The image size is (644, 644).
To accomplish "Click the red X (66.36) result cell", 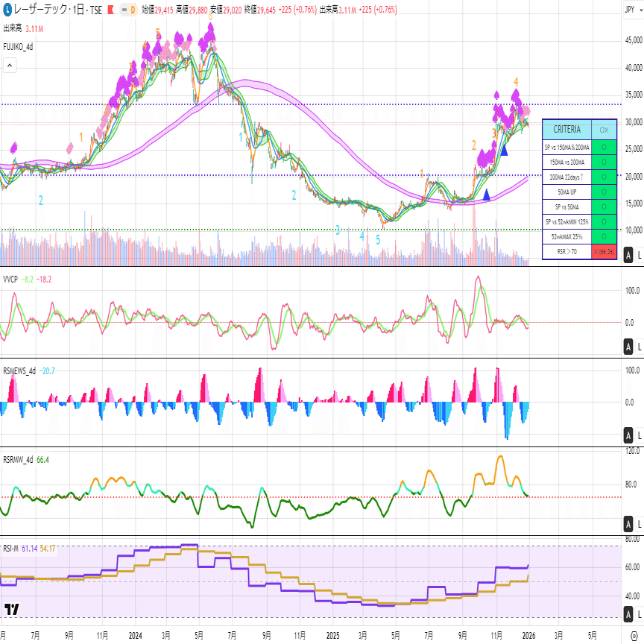I will pyautogui.click(x=604, y=251).
